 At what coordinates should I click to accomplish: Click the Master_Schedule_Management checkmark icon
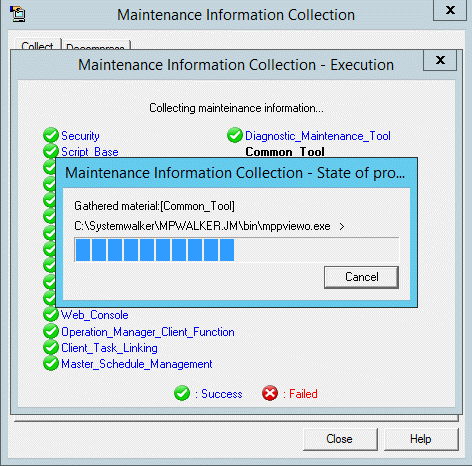click(51, 363)
